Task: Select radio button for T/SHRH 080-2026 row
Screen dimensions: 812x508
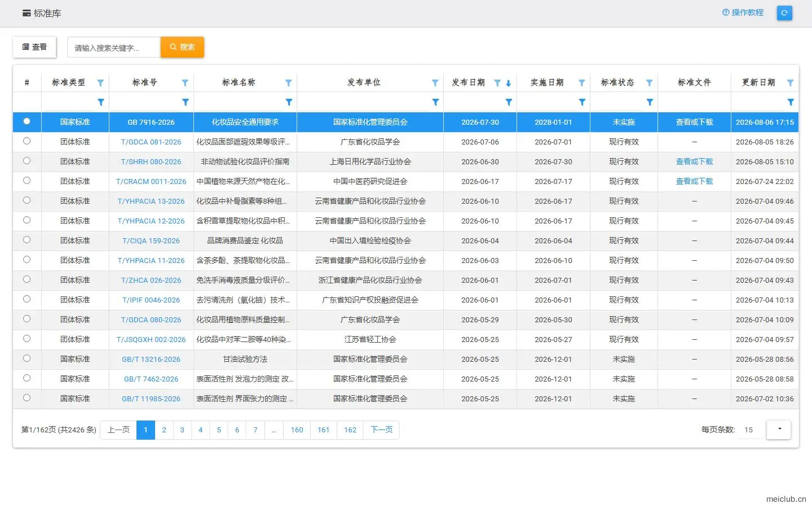Action: click(27, 161)
